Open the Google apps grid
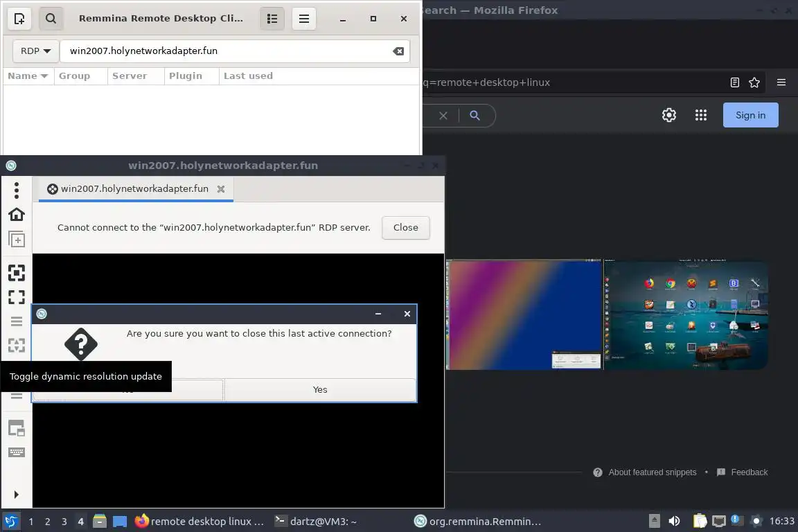The height and width of the screenshot is (532, 798). pos(701,115)
